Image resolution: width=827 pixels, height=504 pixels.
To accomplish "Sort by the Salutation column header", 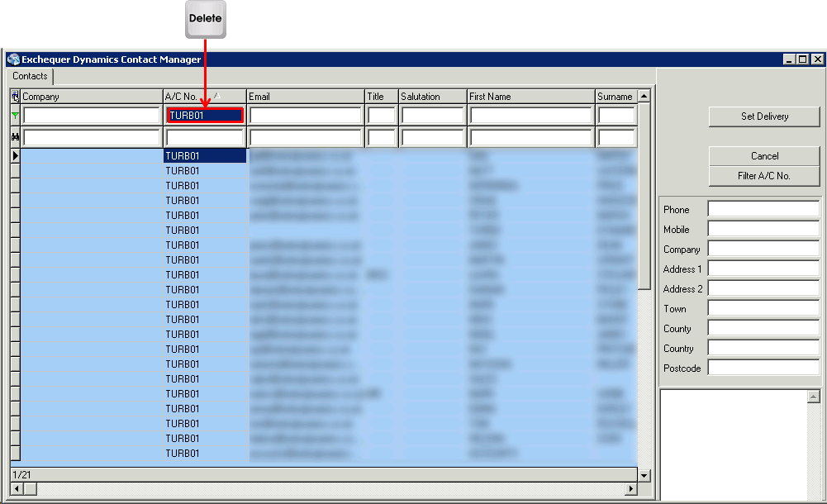I will coord(432,97).
